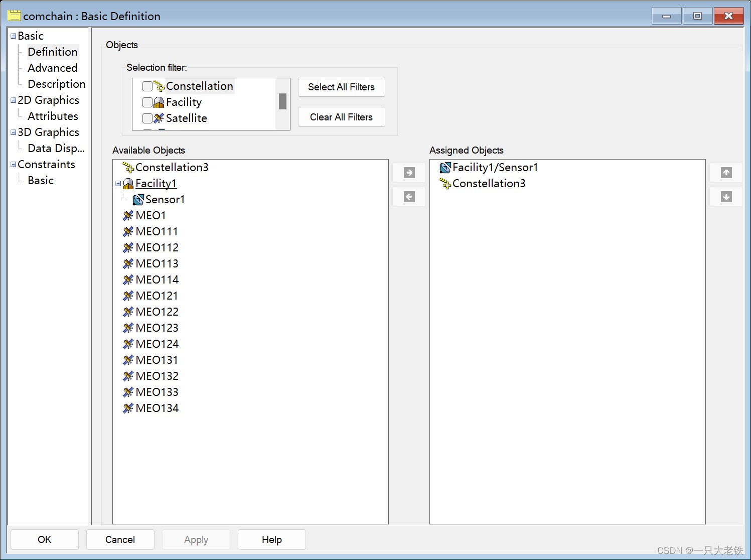
Task: Collapse the Basic tree node
Action: click(x=14, y=36)
